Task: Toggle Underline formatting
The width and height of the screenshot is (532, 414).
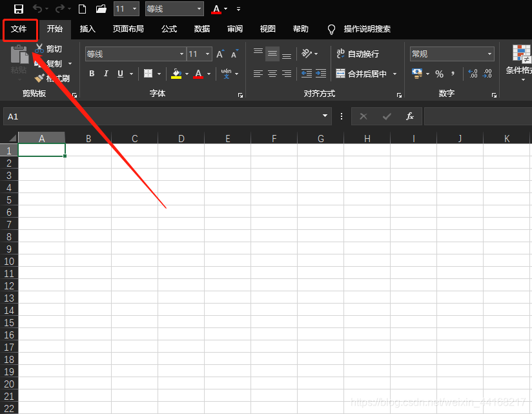Action: coord(120,74)
